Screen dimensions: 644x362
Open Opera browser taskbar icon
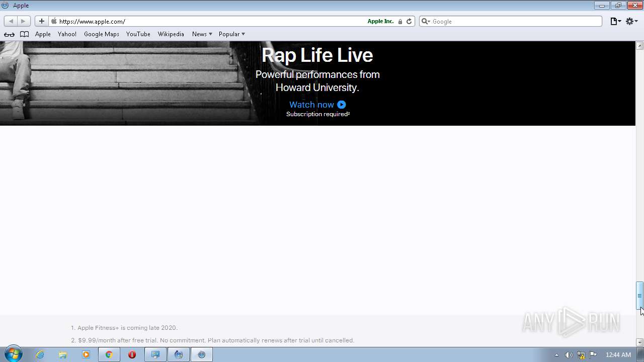(132, 354)
